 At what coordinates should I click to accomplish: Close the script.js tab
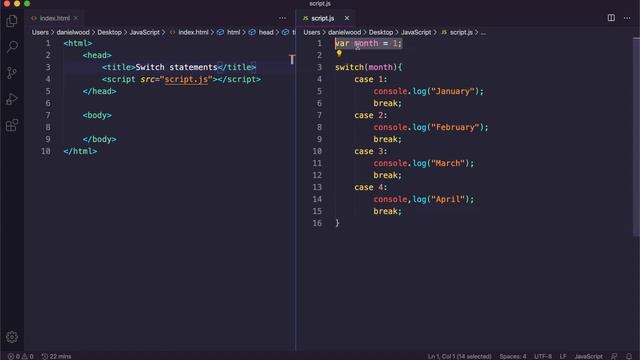click(x=347, y=18)
